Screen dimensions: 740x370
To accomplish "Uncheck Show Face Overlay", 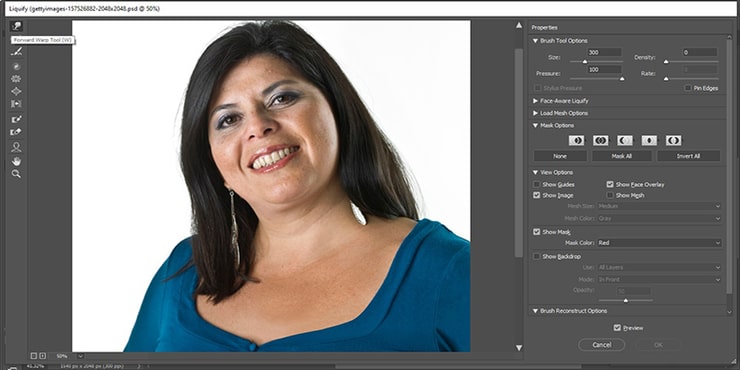I will [610, 185].
